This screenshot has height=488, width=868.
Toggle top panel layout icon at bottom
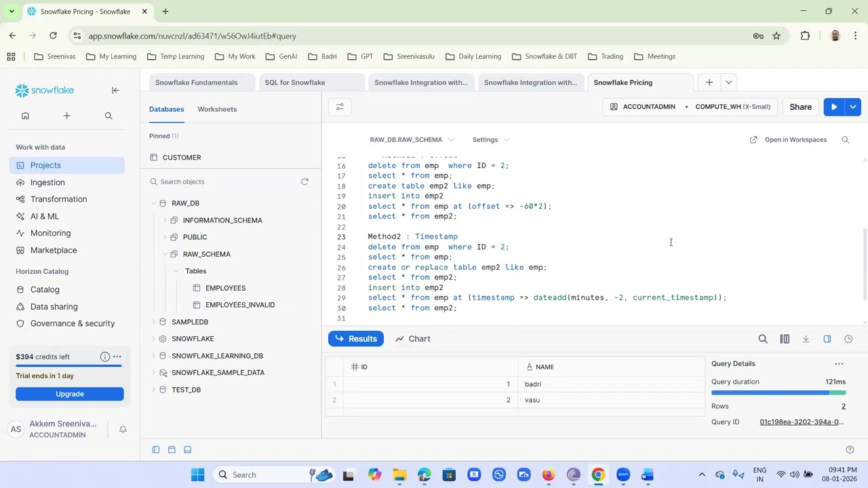click(x=172, y=449)
